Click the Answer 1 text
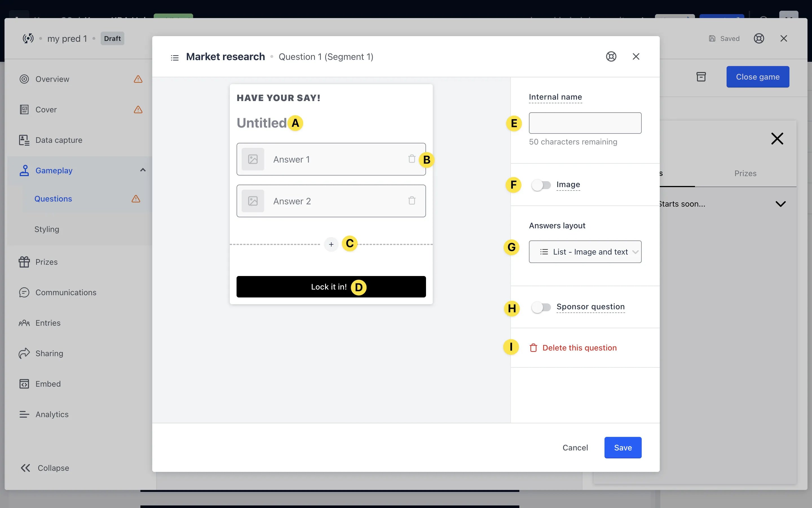Screen dimensions: 812x508 click(291, 159)
